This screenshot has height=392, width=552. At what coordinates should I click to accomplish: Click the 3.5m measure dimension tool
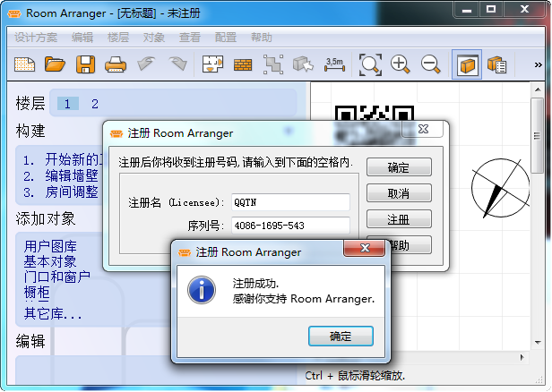[x=333, y=64]
